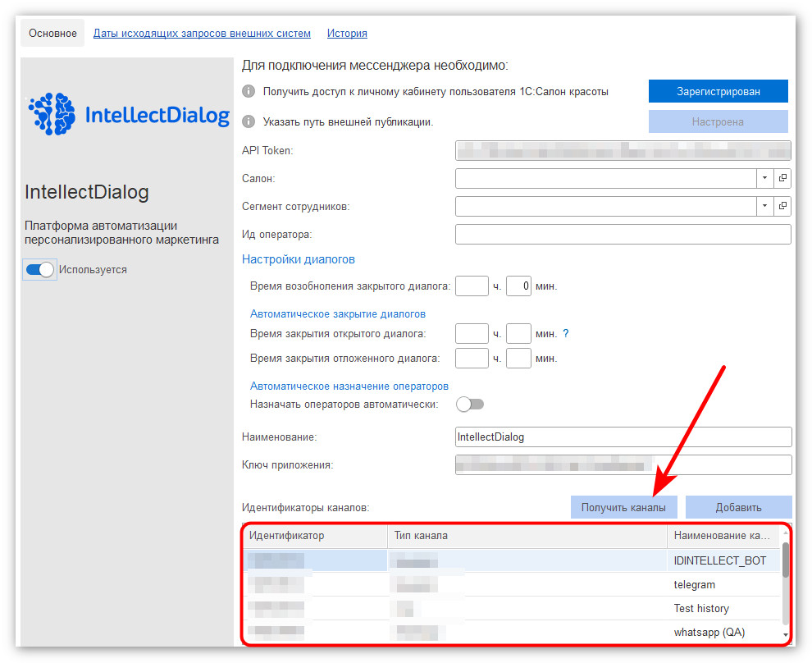The height and width of the screenshot is (663, 812).
Task: Open the Салон record with open icon
Action: (x=782, y=178)
